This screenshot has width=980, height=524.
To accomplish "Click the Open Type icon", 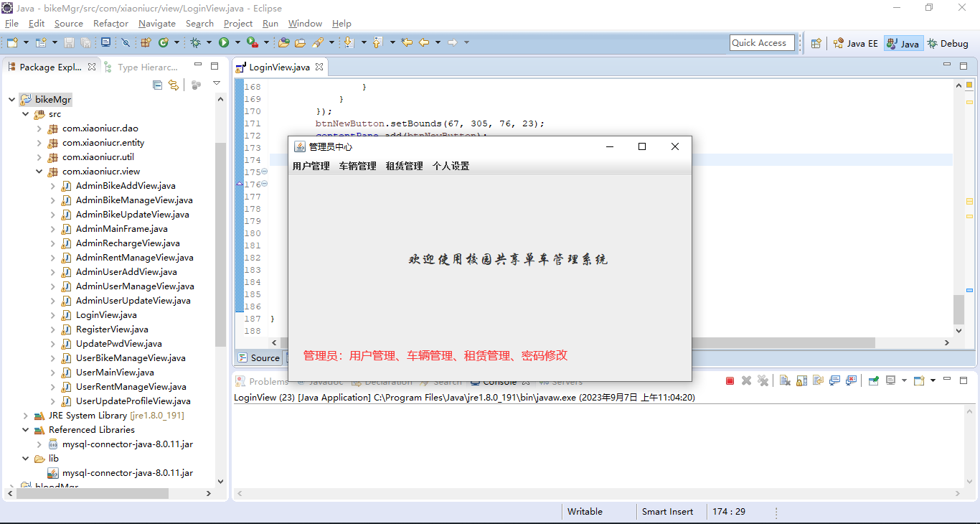I will (283, 42).
